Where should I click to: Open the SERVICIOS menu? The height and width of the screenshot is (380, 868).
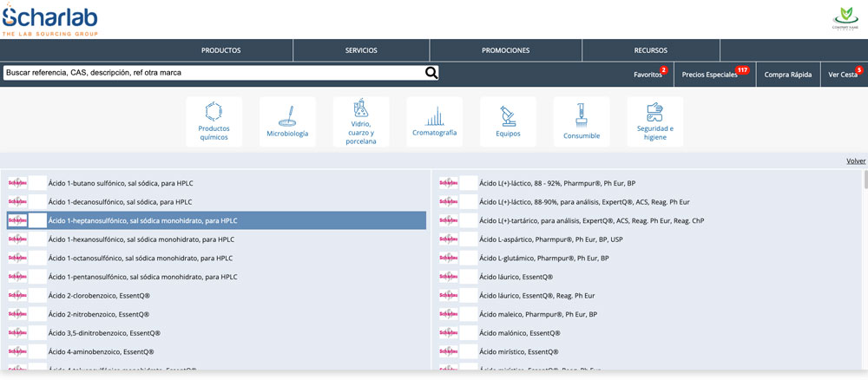coord(361,50)
